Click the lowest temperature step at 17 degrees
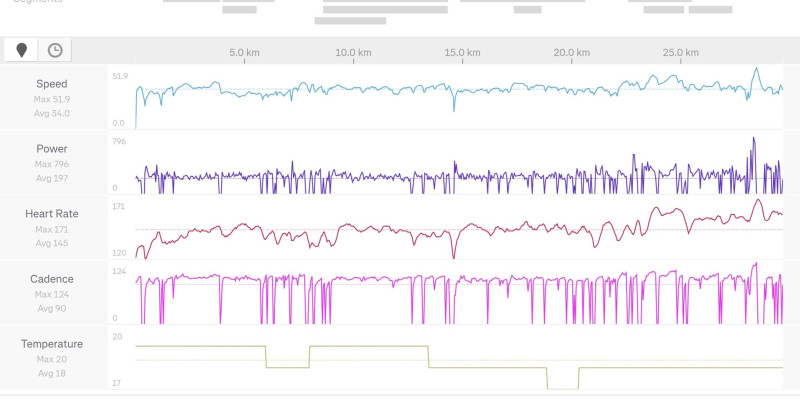 (x=563, y=389)
